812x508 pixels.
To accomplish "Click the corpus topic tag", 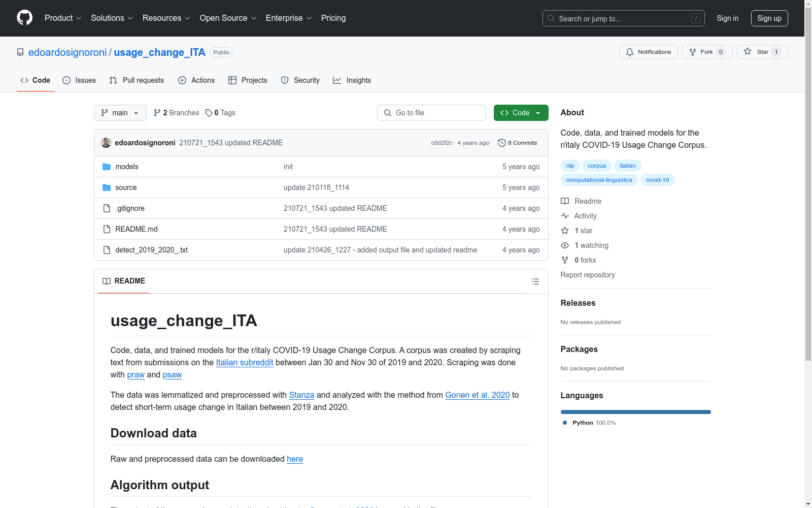I will 597,166.
